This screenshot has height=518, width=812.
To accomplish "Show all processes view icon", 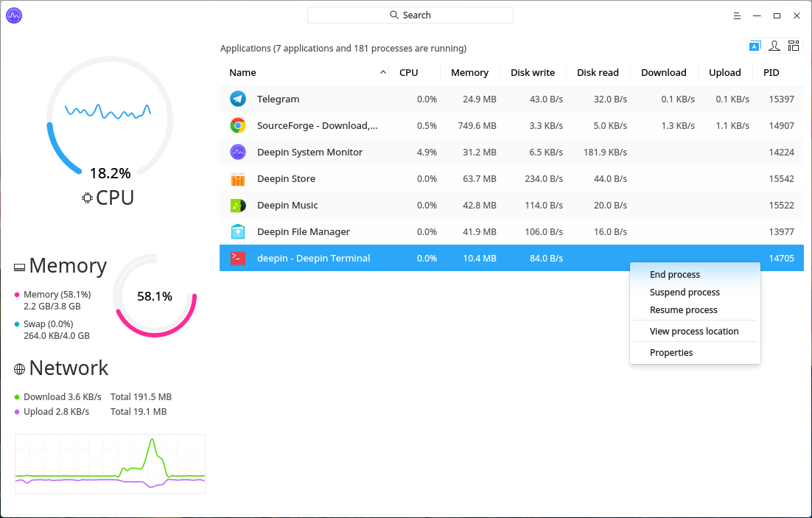I will pyautogui.click(x=794, y=46).
